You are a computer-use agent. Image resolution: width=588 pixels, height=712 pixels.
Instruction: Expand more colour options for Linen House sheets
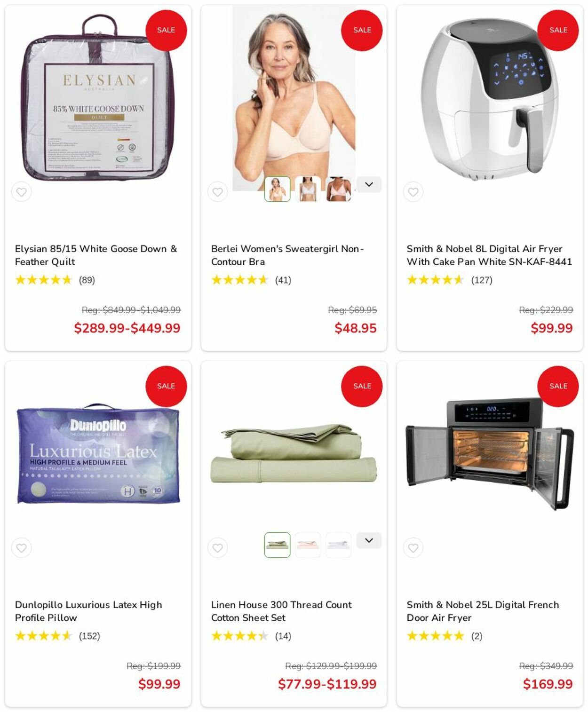point(369,540)
